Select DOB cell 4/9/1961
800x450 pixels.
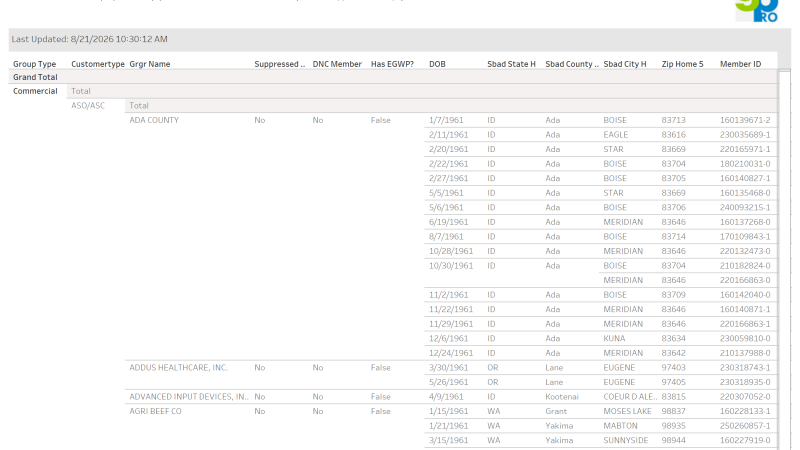point(446,396)
